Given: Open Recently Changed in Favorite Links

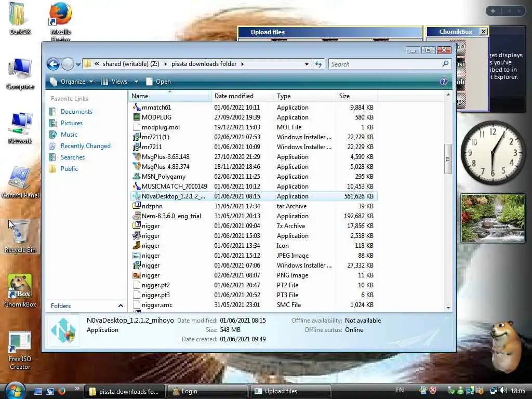Looking at the screenshot, I should (86, 146).
